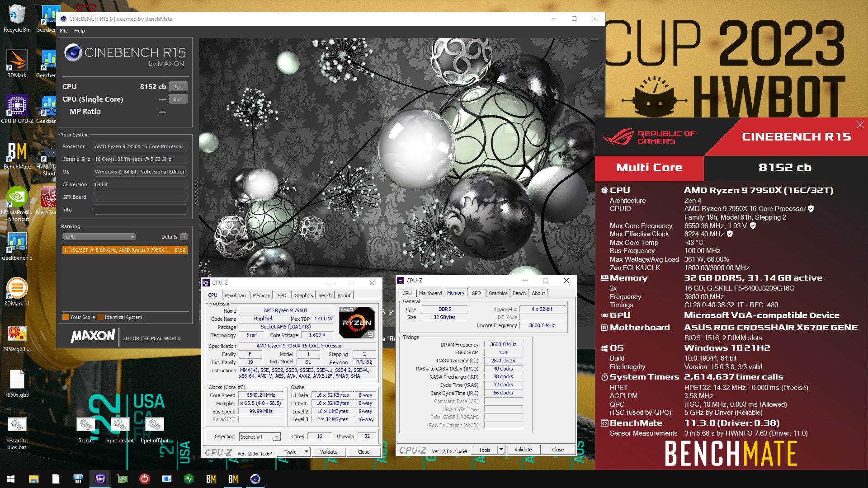Open the Mainboard tab in right CPU-Z window
Image resolution: width=868 pixels, height=488 pixels.
point(430,293)
